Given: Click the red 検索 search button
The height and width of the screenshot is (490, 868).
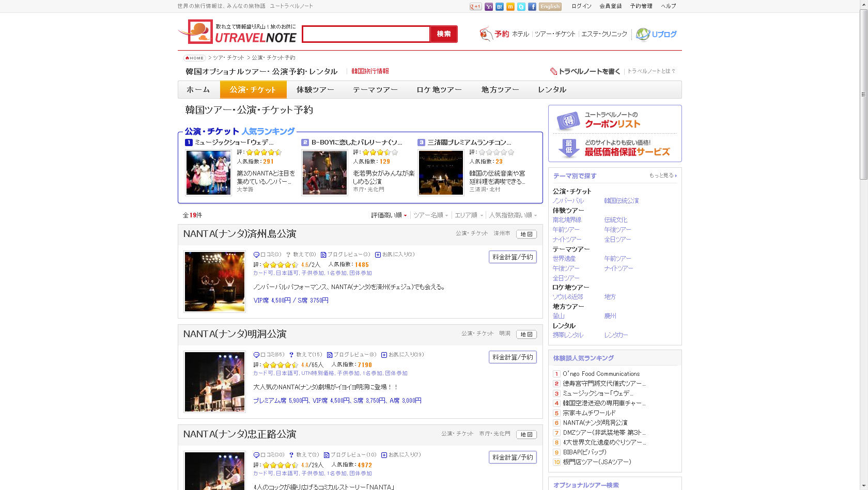Looking at the screenshot, I should click(x=444, y=34).
